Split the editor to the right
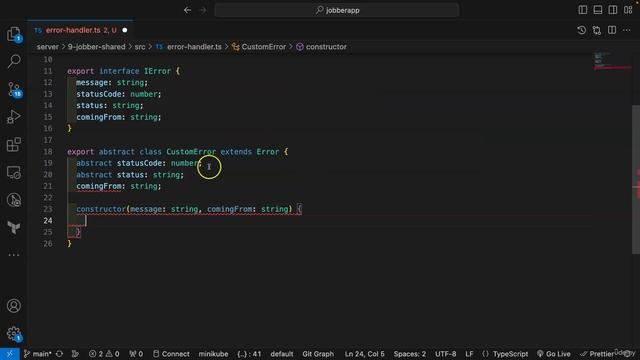This screenshot has height=360, width=640. (612, 30)
